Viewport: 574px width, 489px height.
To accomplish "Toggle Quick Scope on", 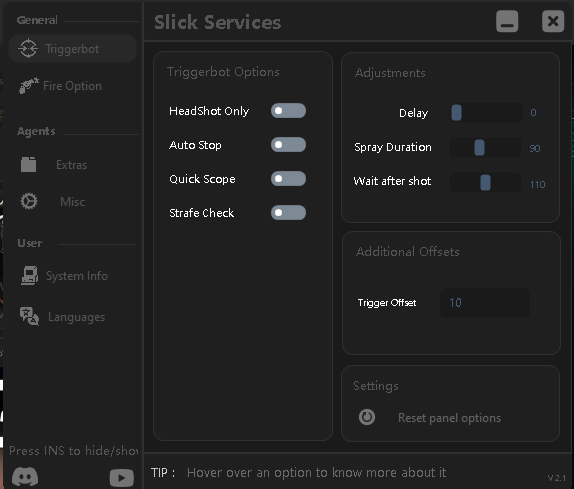I will (x=288, y=179).
